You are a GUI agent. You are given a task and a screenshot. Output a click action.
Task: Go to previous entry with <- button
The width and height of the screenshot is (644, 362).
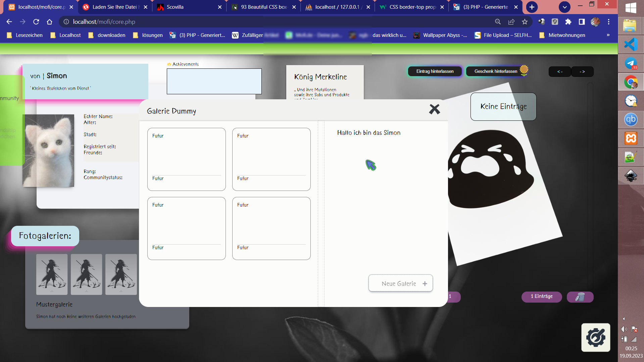pos(560,72)
